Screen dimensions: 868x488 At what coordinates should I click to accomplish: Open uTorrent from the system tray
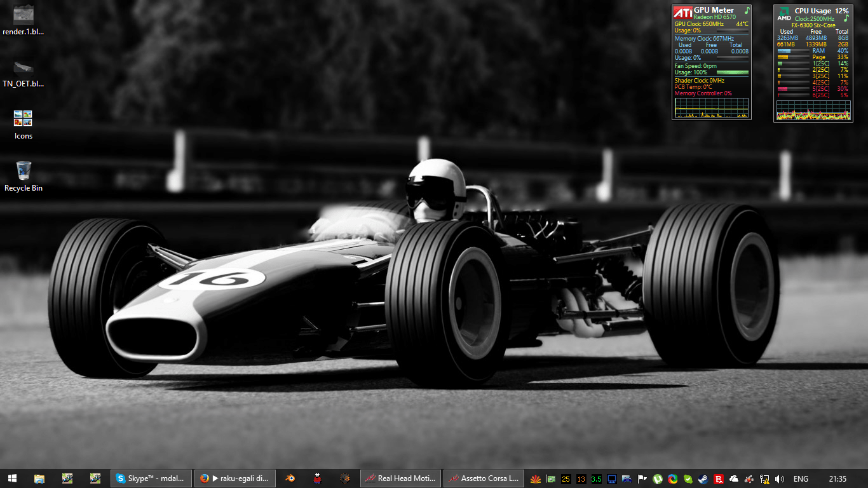coord(658,479)
